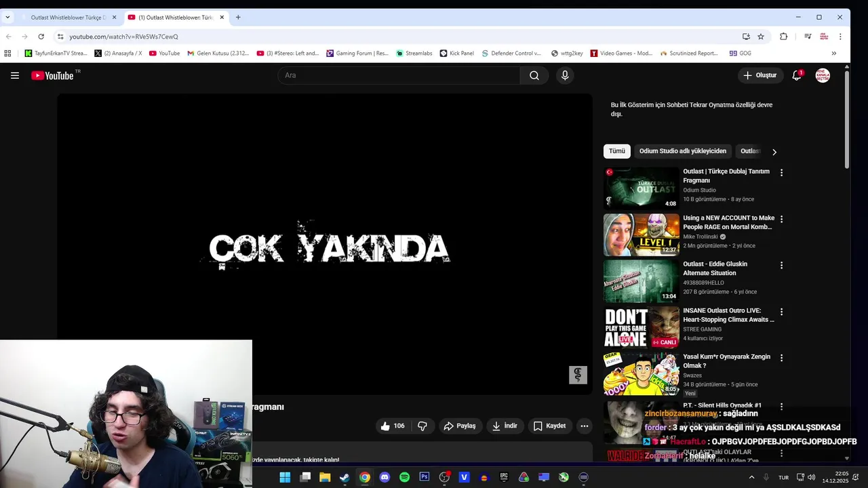Open the TUR keyboard language indicator
Viewport: 868px width, 488px height.
[x=783, y=477]
